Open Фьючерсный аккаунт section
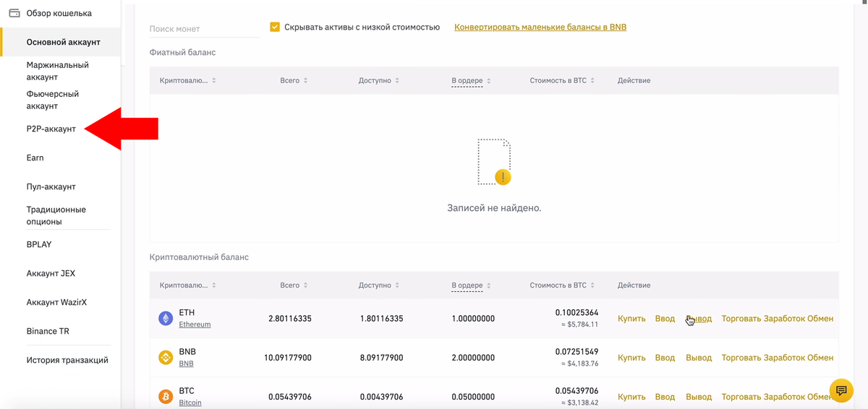The height and width of the screenshot is (409, 868). coord(53,100)
